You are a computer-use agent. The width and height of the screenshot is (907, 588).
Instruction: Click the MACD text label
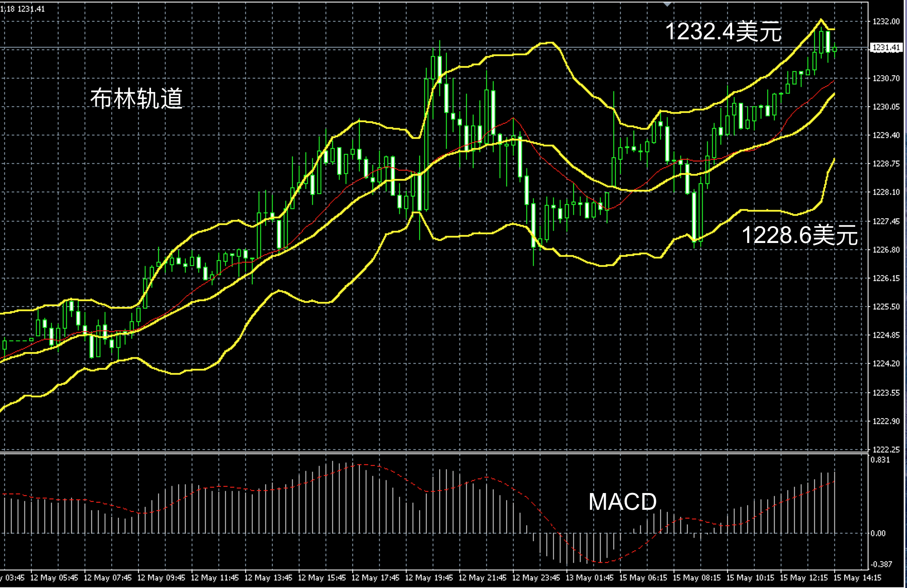point(622,502)
